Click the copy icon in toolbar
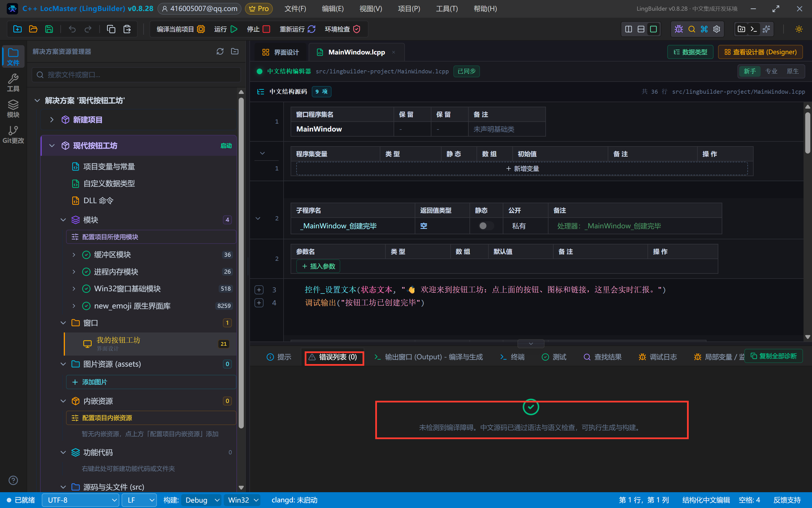This screenshot has height=508, width=812. pos(111,29)
